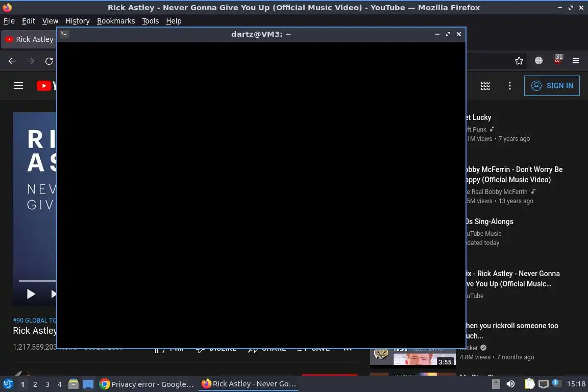588x392 pixels.
Task: Open the file manager from taskbar
Action: tap(73, 384)
